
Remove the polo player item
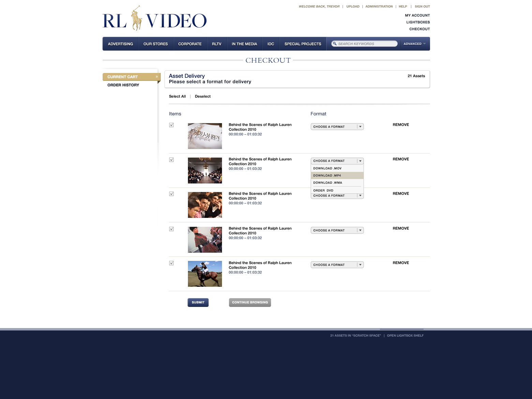point(401,263)
